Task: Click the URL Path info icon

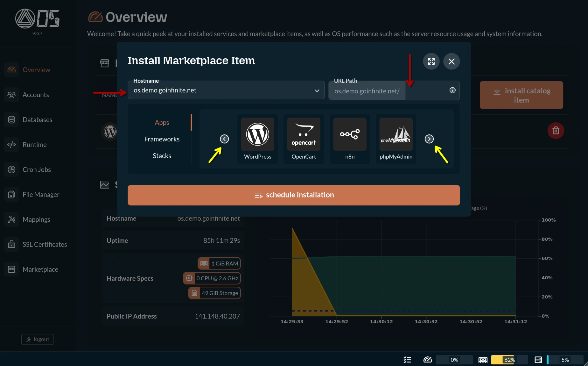Action: [x=452, y=90]
